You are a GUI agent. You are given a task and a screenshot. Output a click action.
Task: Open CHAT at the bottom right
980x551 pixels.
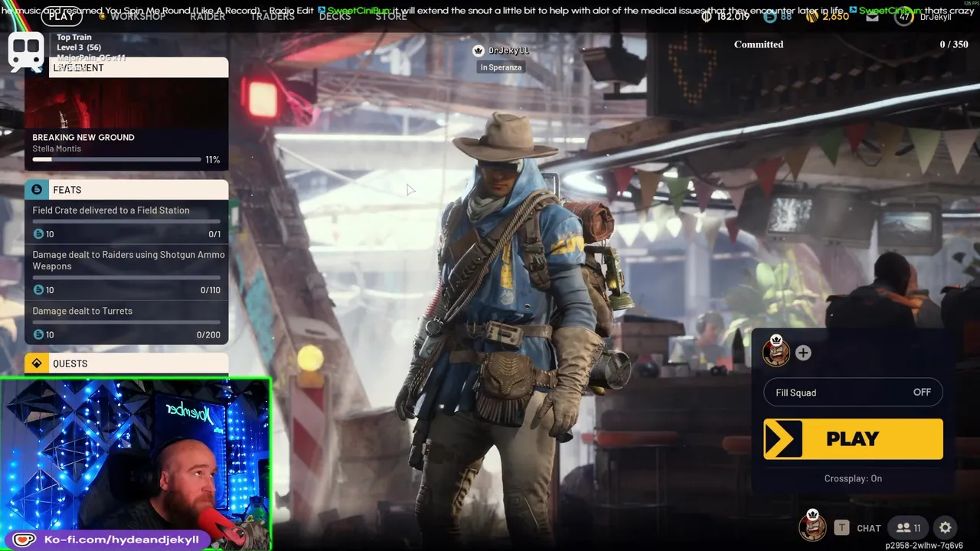point(868,528)
